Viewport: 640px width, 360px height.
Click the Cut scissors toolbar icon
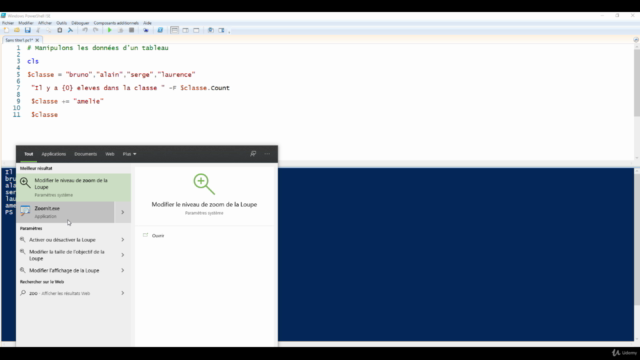point(38,30)
